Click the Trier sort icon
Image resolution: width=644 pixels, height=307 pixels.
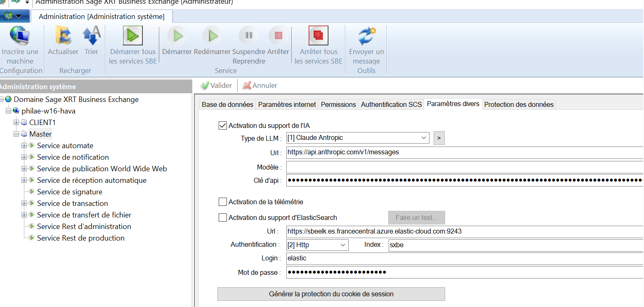(x=92, y=35)
